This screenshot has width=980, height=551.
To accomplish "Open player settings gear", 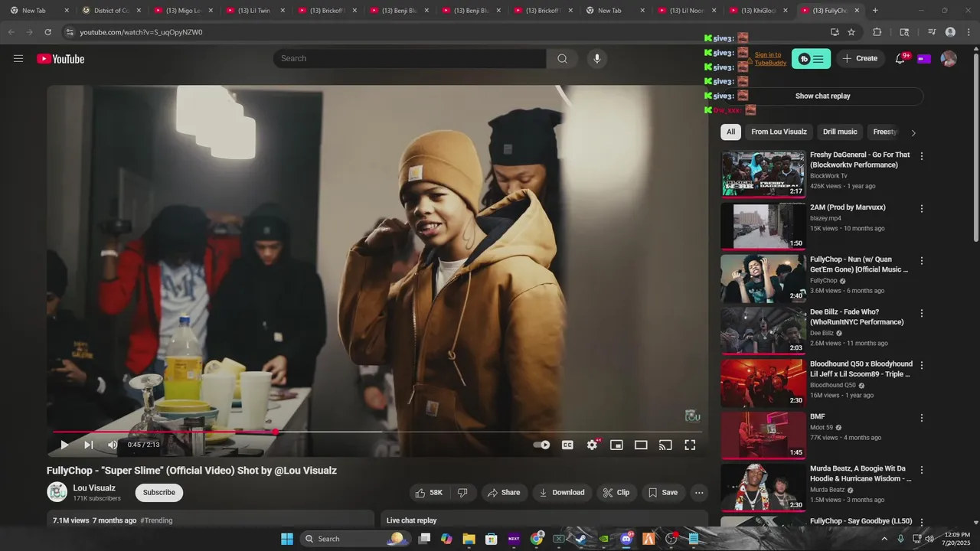I will click(x=592, y=445).
